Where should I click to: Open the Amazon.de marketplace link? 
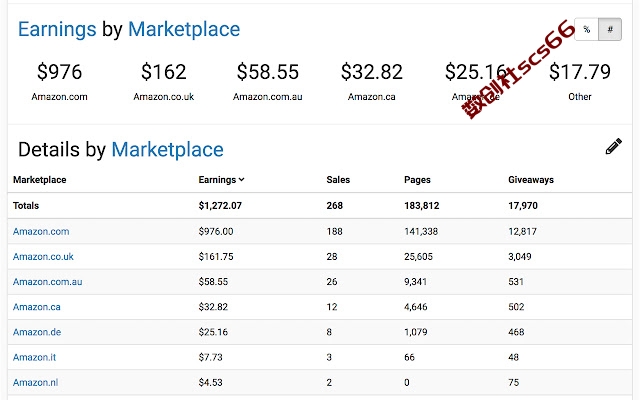click(37, 332)
